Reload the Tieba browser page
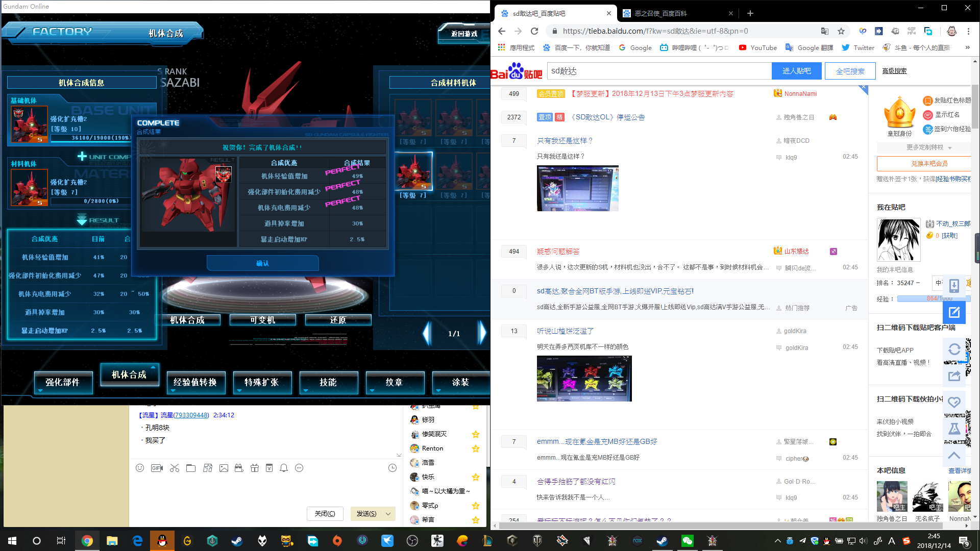 coord(534,31)
